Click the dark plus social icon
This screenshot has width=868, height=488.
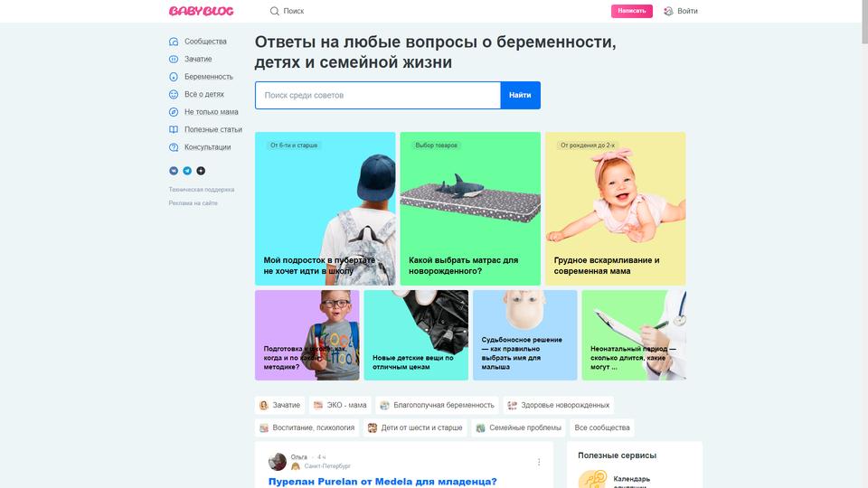click(201, 171)
